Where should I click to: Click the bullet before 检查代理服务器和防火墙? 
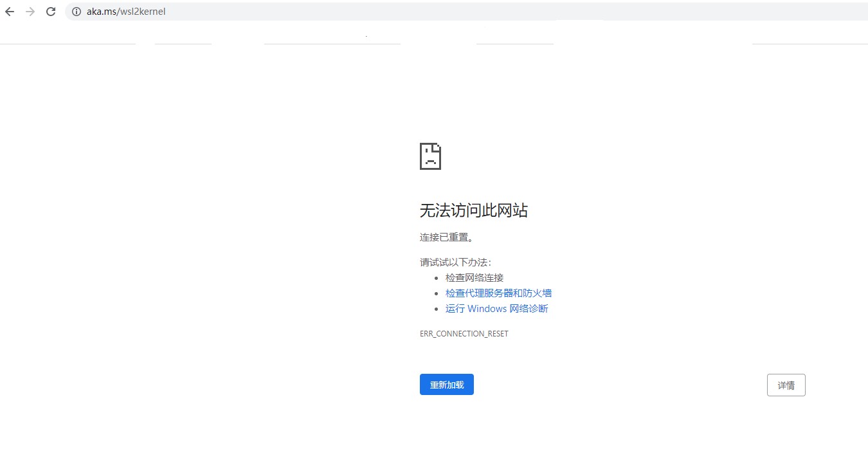point(437,293)
